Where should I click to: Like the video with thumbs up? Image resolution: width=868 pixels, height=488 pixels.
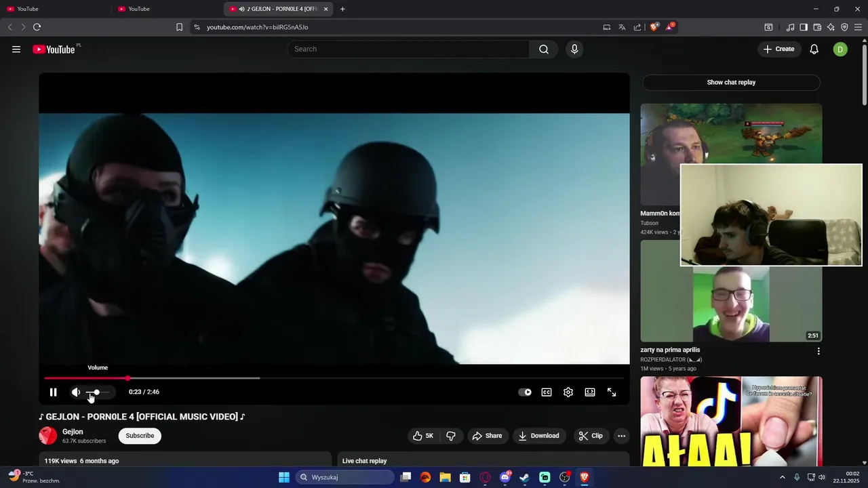423,436
